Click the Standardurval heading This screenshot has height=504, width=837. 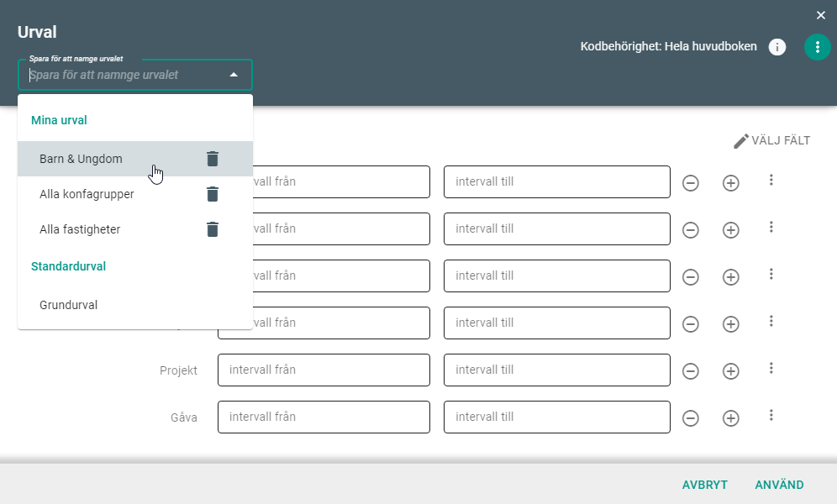68,266
